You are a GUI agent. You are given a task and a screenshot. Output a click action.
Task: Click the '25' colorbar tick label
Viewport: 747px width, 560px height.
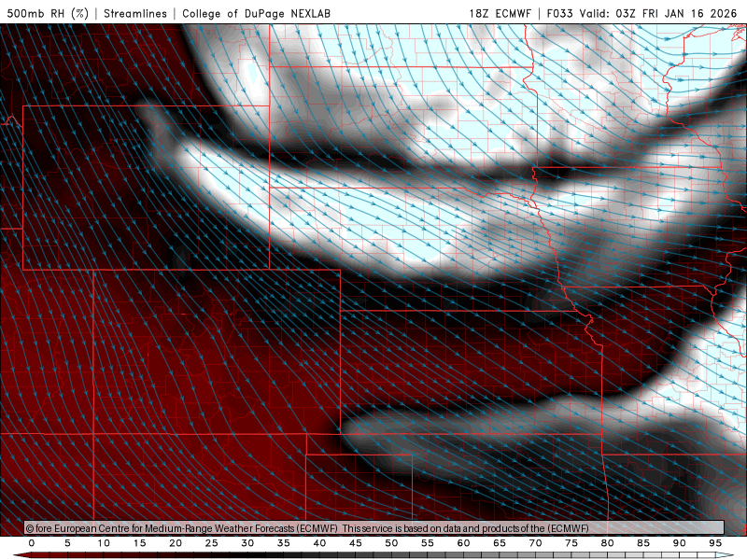[212, 543]
